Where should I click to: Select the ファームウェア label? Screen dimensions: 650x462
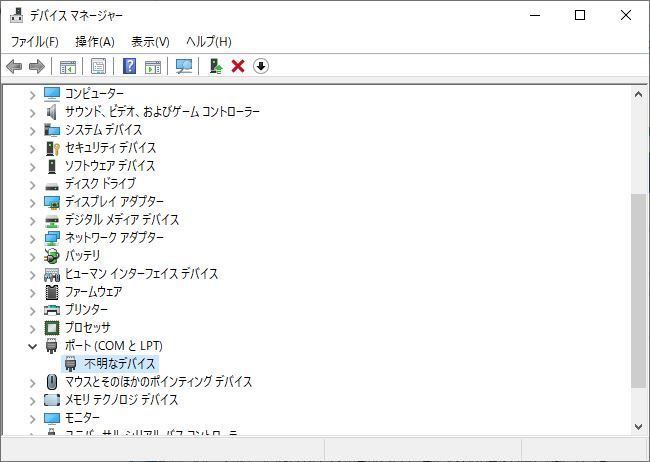pyautogui.click(x=93, y=292)
